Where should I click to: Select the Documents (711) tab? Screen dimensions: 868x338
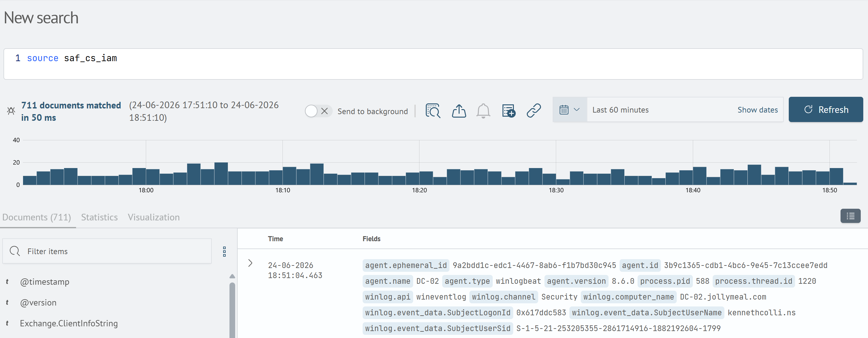pyautogui.click(x=37, y=217)
